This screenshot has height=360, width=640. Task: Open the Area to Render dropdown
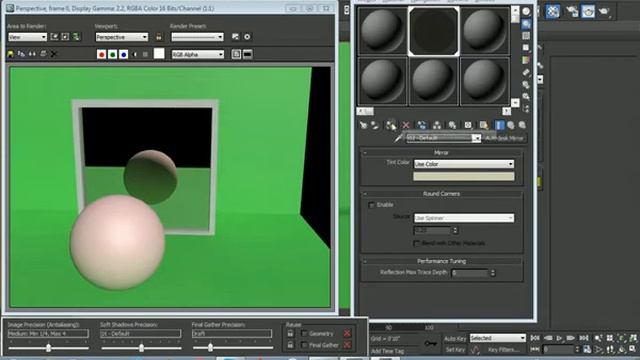tap(27, 37)
